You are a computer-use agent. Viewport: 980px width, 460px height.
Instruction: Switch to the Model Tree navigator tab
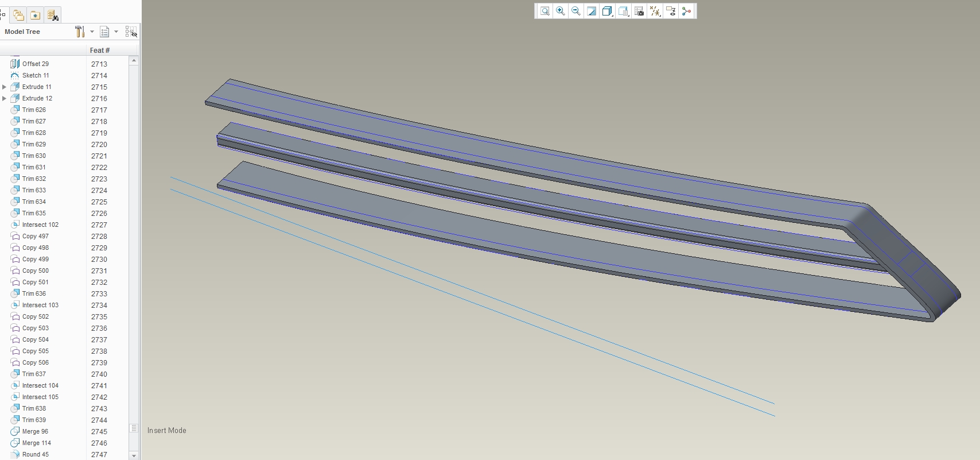pos(3,15)
